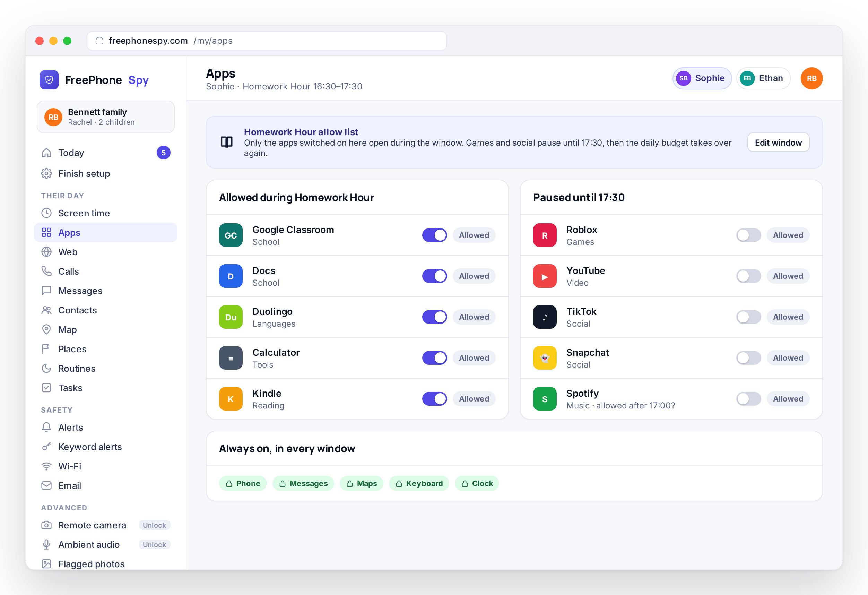Click the Allowed badge for Roblox
Viewport: 868px width, 595px height.
tap(788, 235)
